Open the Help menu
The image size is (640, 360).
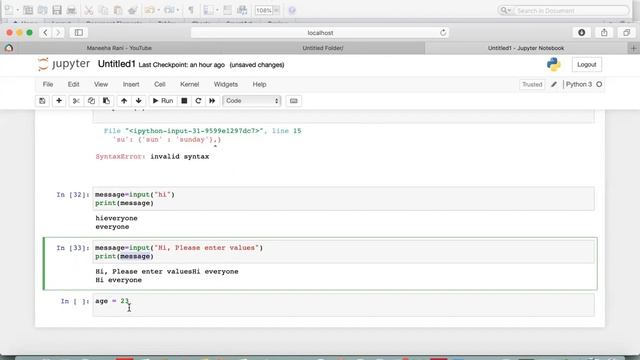[x=259, y=84]
